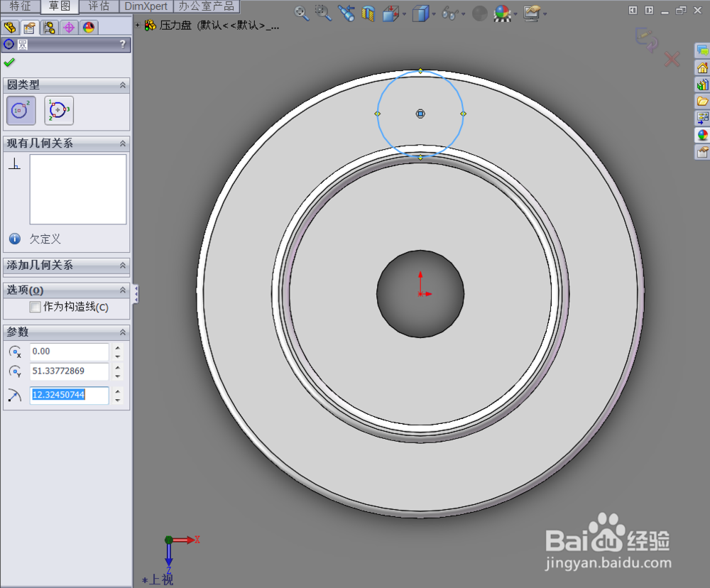Open the ConfigurationManager panel icon

(x=49, y=28)
